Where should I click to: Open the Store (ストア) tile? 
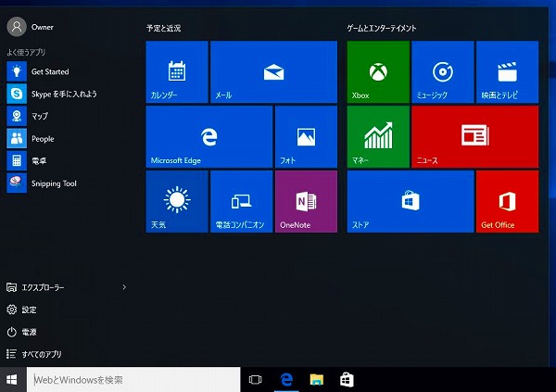pos(411,201)
